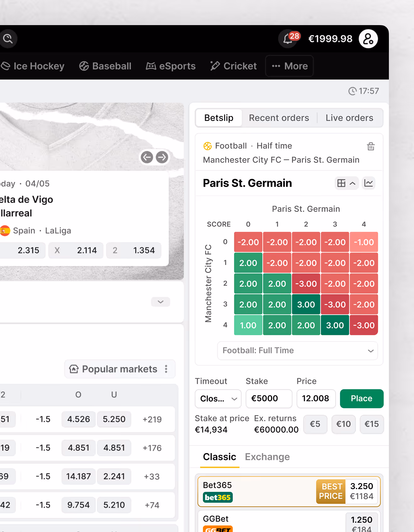Select Bet365 best price 3.250
The image size is (414, 532).
pos(362,491)
